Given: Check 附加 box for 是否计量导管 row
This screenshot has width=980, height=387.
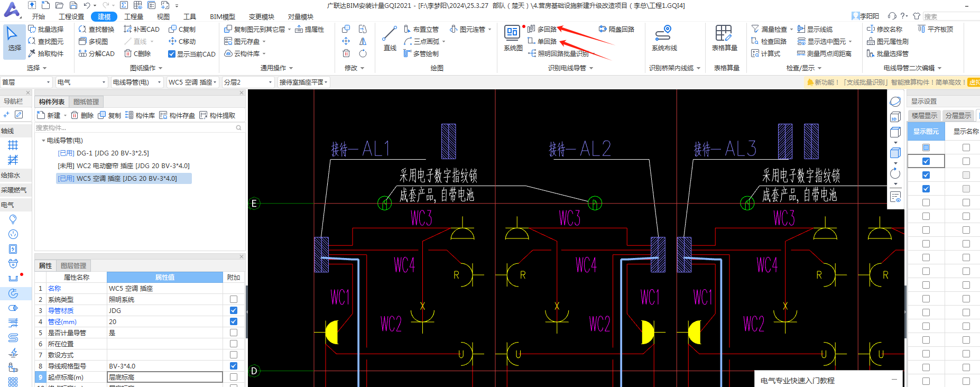Looking at the screenshot, I should pyautogui.click(x=234, y=333).
